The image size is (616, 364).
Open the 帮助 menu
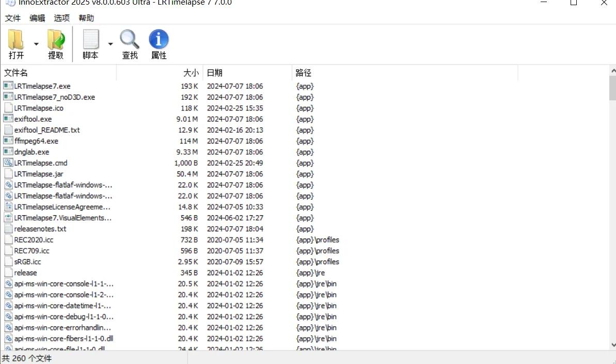[86, 18]
